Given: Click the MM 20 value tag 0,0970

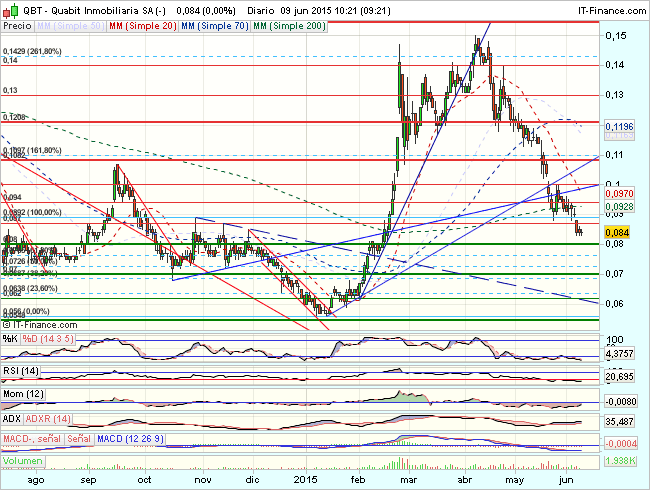Looking at the screenshot, I should click(619, 194).
